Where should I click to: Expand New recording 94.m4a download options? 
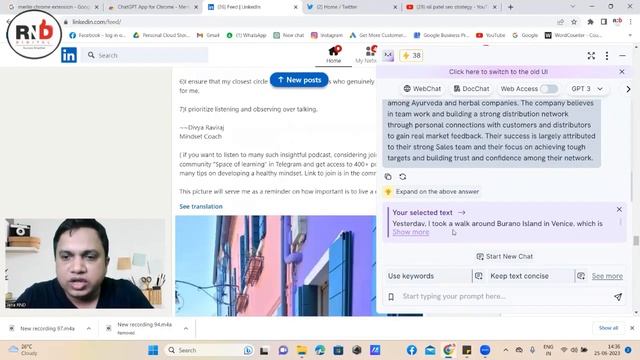(186, 328)
